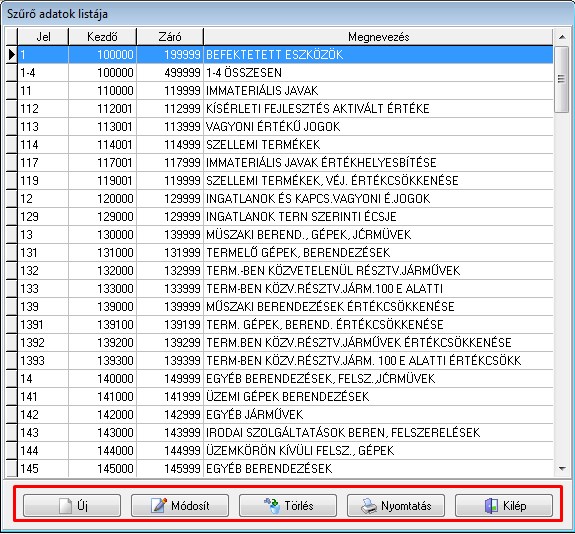This screenshot has width=575, height=534.
Task: Select the row 1-4 ÖSSZESEN
Action: tap(285, 73)
